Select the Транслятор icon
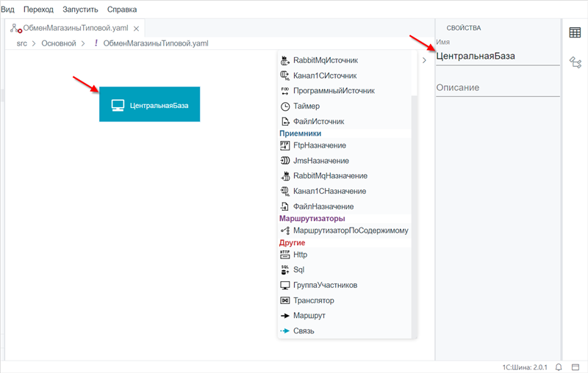The width and height of the screenshot is (588, 373). [285, 300]
